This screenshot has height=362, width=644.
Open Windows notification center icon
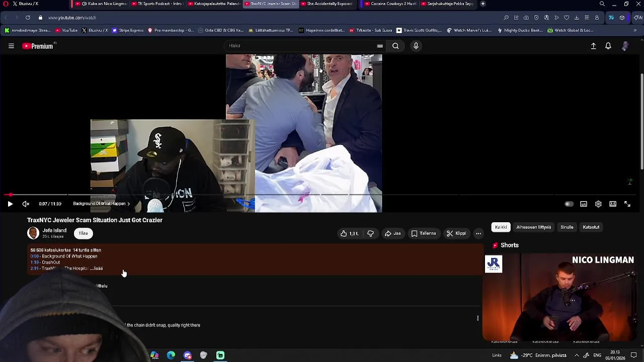[634, 355]
